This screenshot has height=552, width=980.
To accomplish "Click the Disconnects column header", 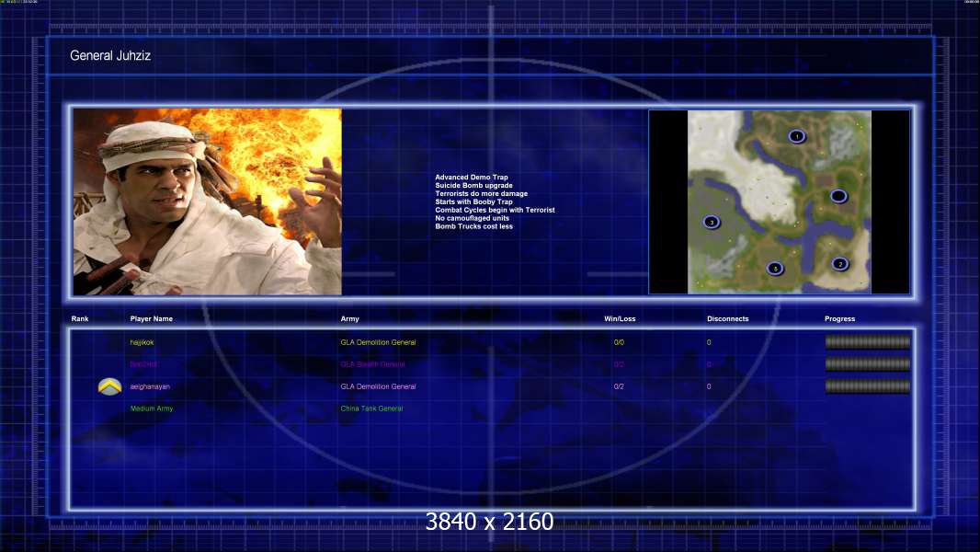I will coord(727,319).
